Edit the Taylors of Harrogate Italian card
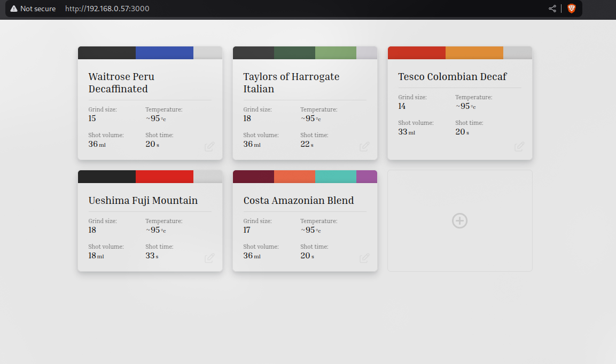This screenshot has height=364, width=616. tap(364, 146)
